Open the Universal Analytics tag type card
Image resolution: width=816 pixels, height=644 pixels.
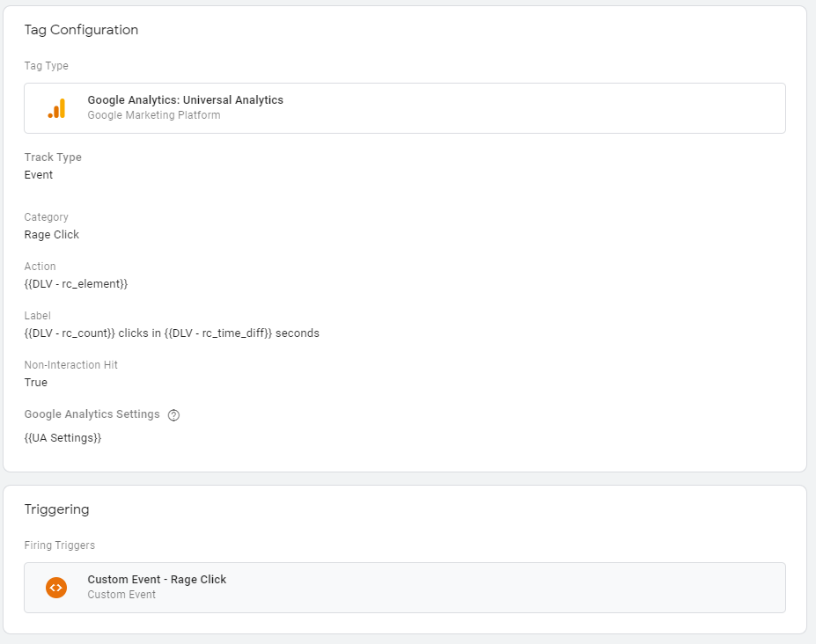tap(405, 108)
